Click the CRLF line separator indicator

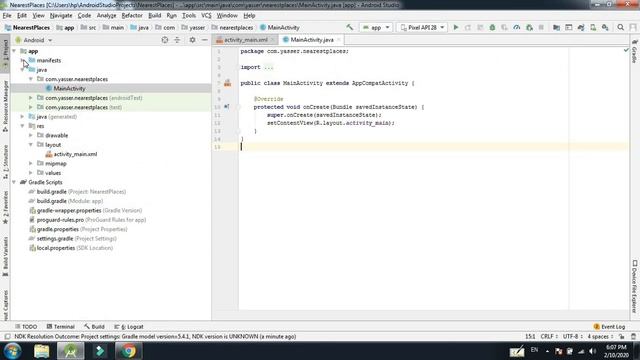click(x=549, y=337)
